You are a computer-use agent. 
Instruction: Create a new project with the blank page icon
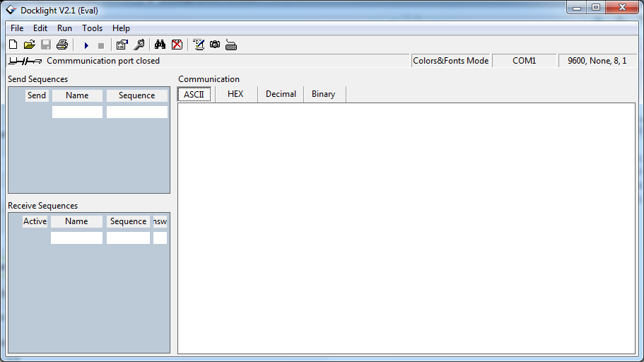click(x=13, y=45)
